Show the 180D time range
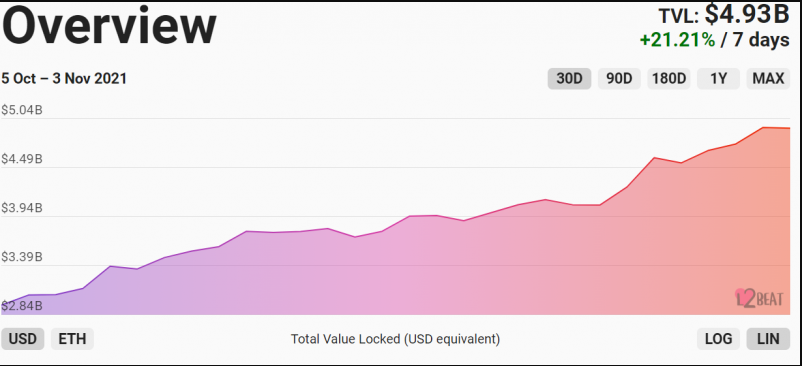The image size is (802, 366). coord(669,79)
